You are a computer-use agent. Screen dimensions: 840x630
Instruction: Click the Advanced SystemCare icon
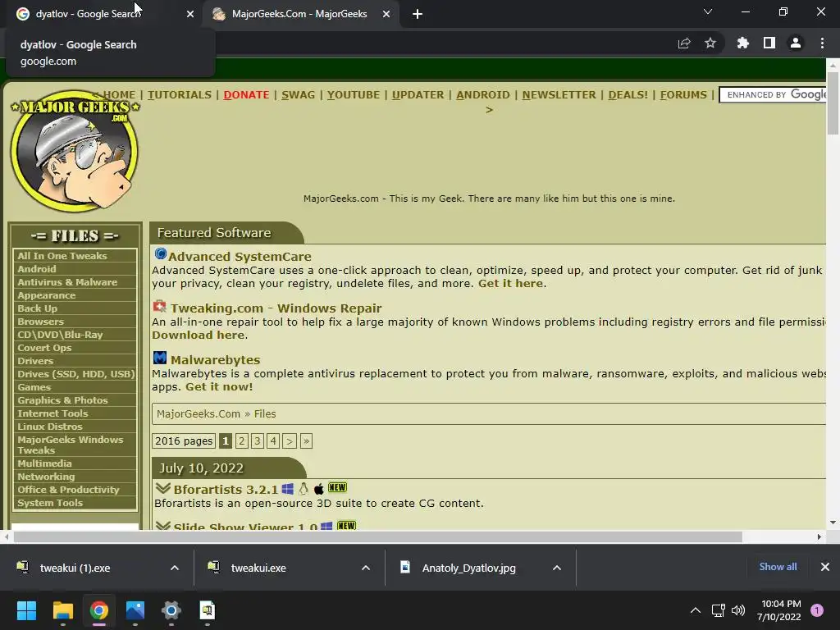pyautogui.click(x=160, y=254)
